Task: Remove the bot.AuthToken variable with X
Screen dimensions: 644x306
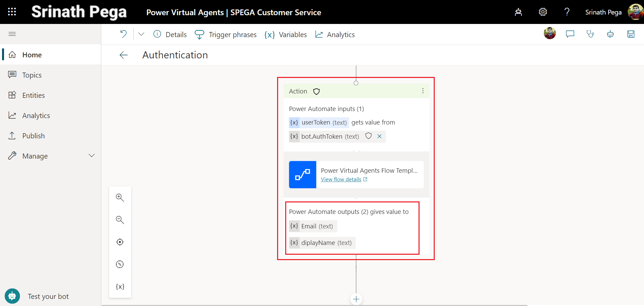Action: pyautogui.click(x=379, y=136)
